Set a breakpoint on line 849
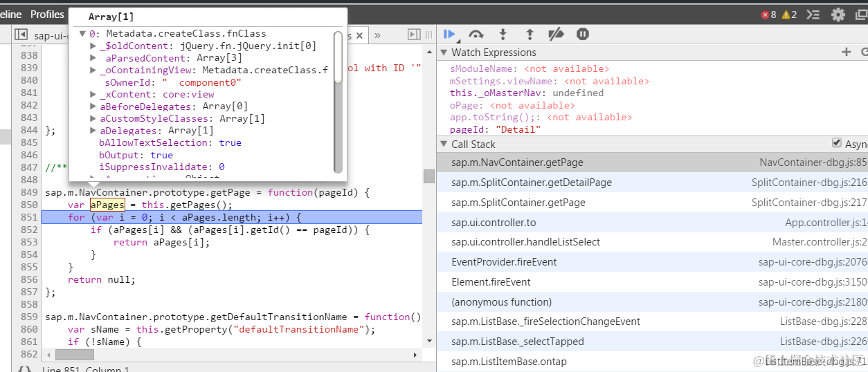 (x=29, y=192)
